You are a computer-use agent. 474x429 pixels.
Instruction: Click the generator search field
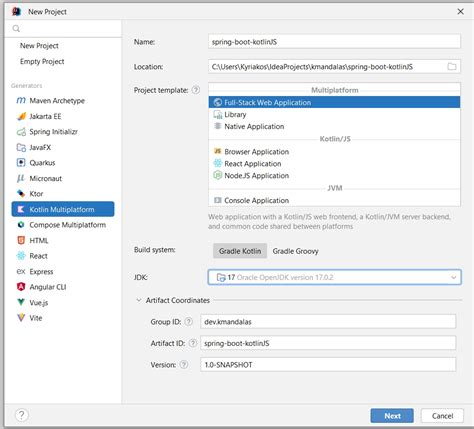63,29
